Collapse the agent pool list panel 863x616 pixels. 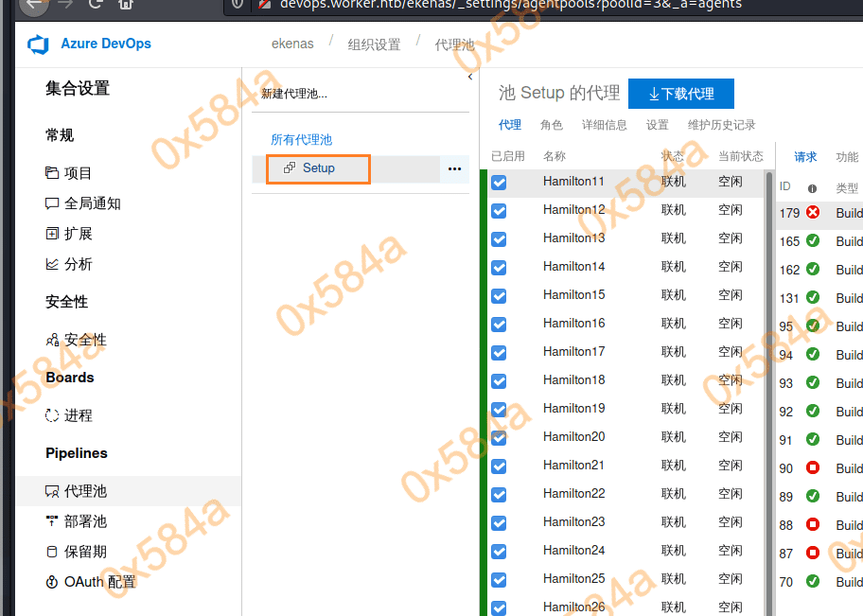pyautogui.click(x=470, y=78)
